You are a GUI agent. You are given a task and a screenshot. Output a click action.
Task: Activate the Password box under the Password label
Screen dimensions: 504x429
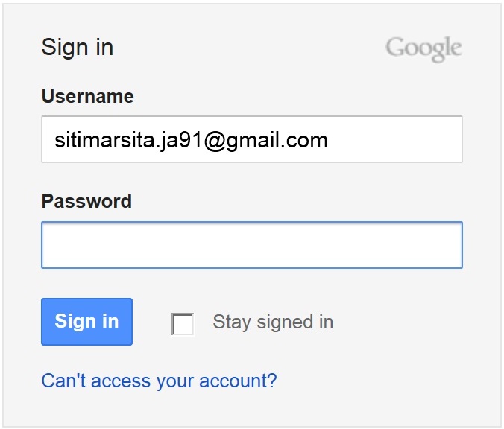(251, 245)
